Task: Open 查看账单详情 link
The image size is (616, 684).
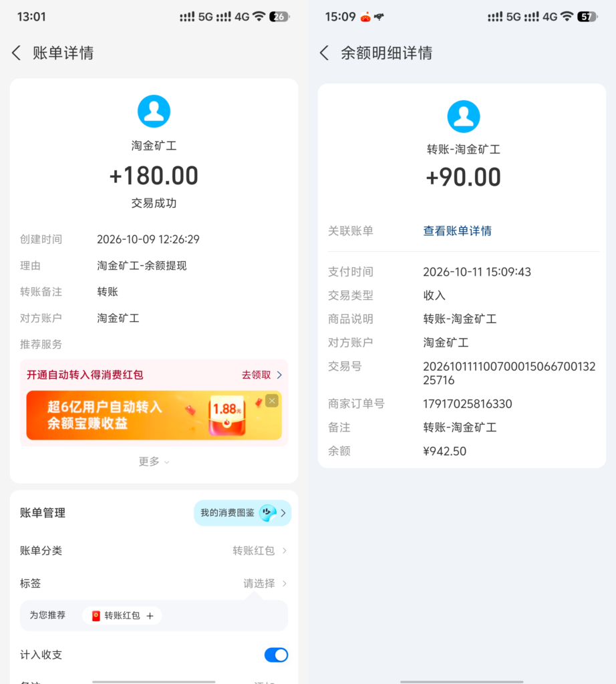Action: tap(457, 230)
